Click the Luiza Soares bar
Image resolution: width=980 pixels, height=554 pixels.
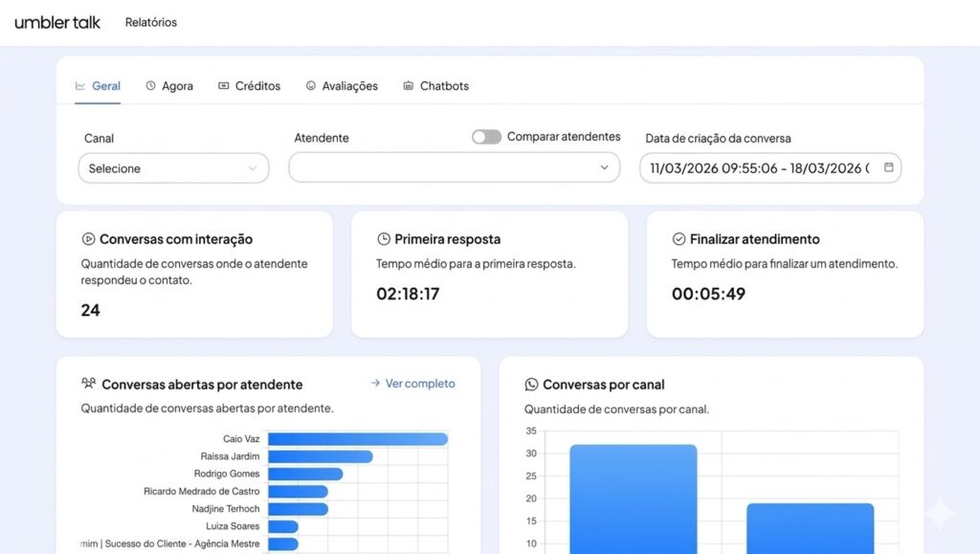pyautogui.click(x=283, y=526)
